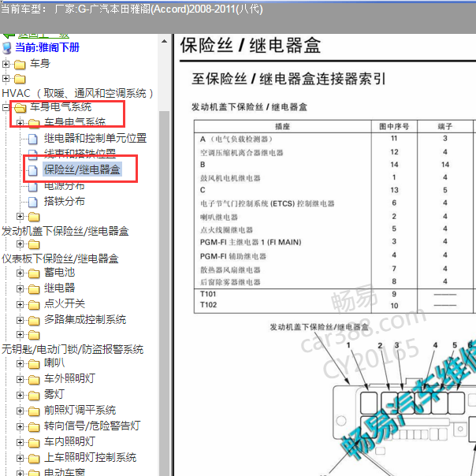
Task: Click the 端子 column header
Action: coord(445,126)
